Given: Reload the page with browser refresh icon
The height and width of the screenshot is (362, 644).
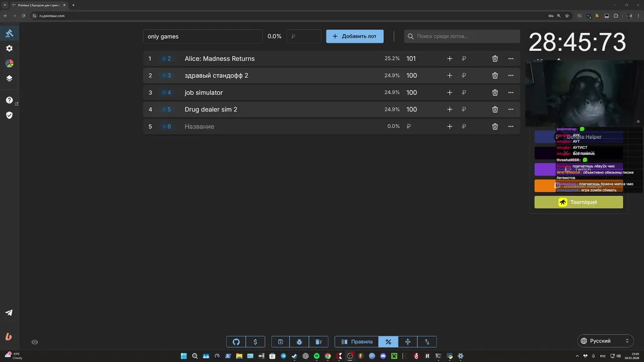Looking at the screenshot, I should click(x=23, y=16).
